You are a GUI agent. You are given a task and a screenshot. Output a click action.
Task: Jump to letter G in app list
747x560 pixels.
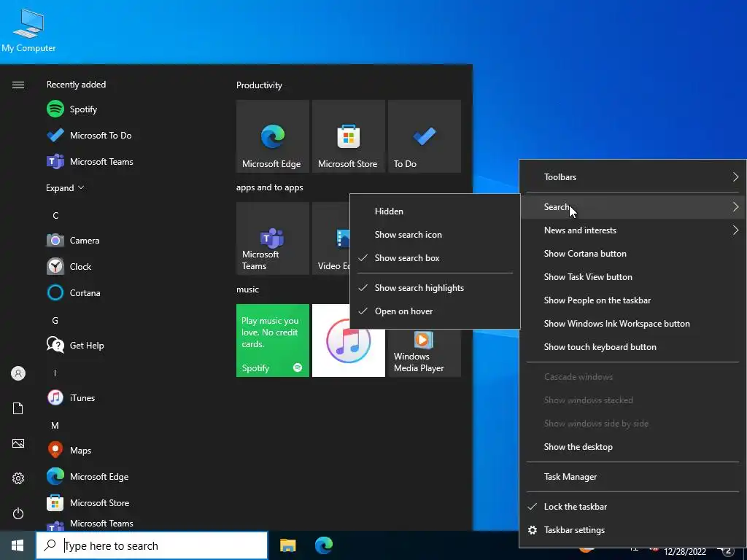(x=55, y=321)
